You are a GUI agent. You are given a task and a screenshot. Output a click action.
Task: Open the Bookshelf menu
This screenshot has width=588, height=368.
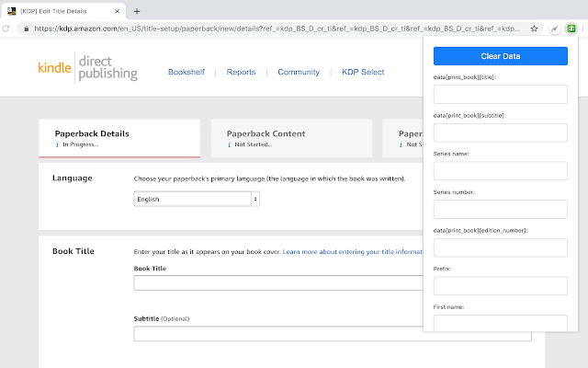[x=189, y=72]
